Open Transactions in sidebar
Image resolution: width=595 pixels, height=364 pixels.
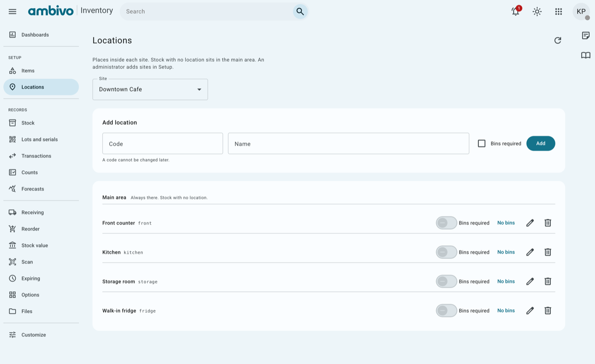(41, 156)
